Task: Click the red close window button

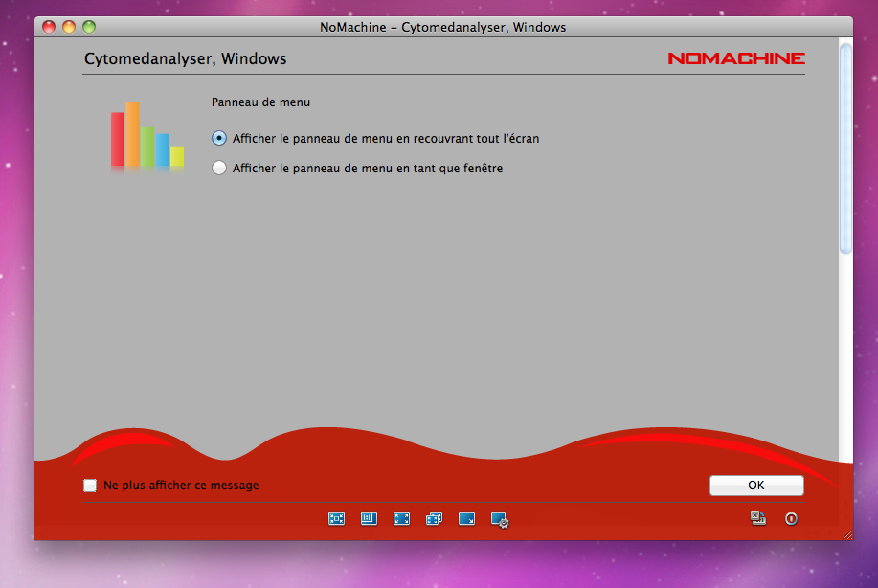Action: click(49, 26)
